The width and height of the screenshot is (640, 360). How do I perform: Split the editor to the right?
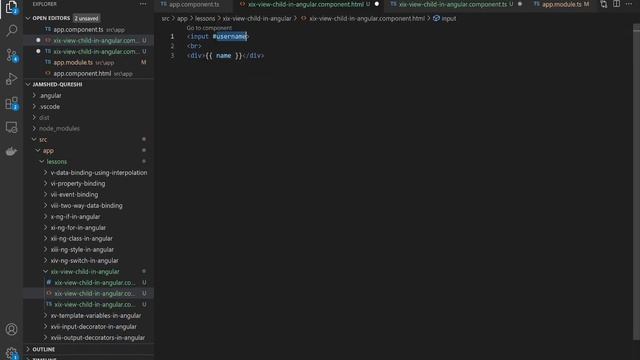616,4
